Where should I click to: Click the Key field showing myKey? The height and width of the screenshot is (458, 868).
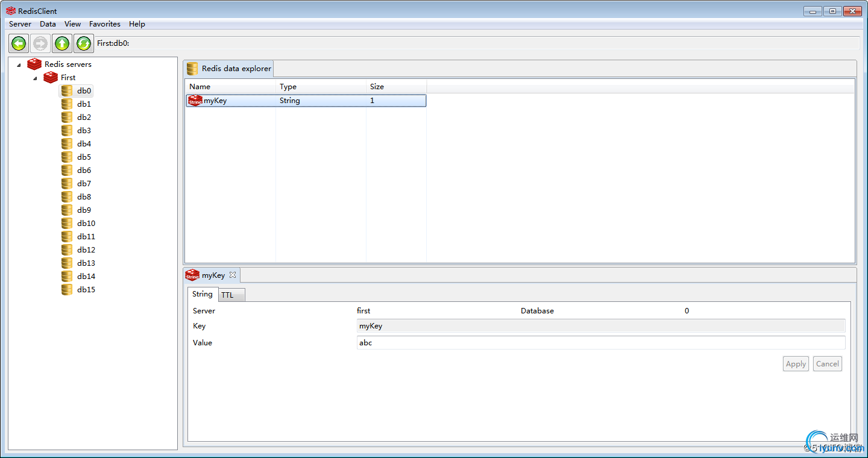(601, 326)
